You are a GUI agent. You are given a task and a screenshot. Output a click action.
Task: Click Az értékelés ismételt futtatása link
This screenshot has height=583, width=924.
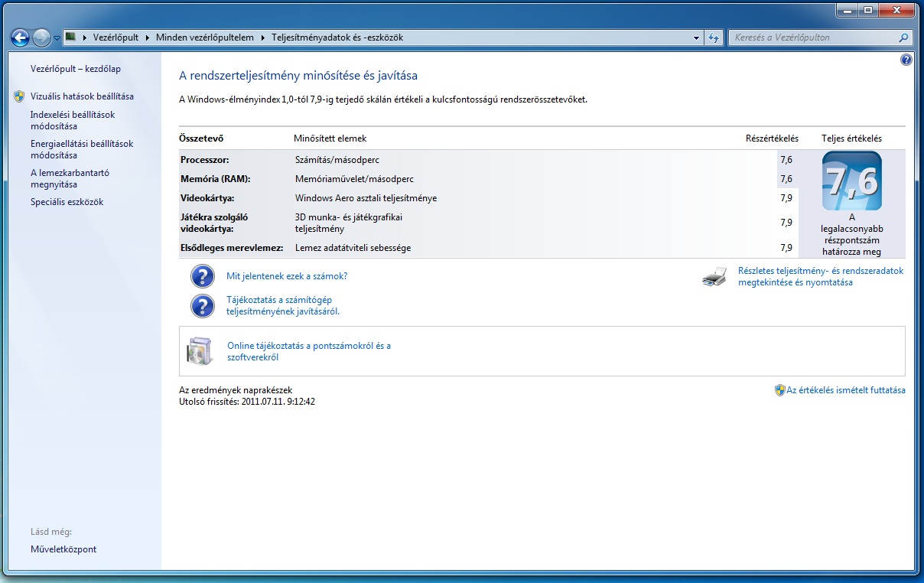(x=846, y=390)
